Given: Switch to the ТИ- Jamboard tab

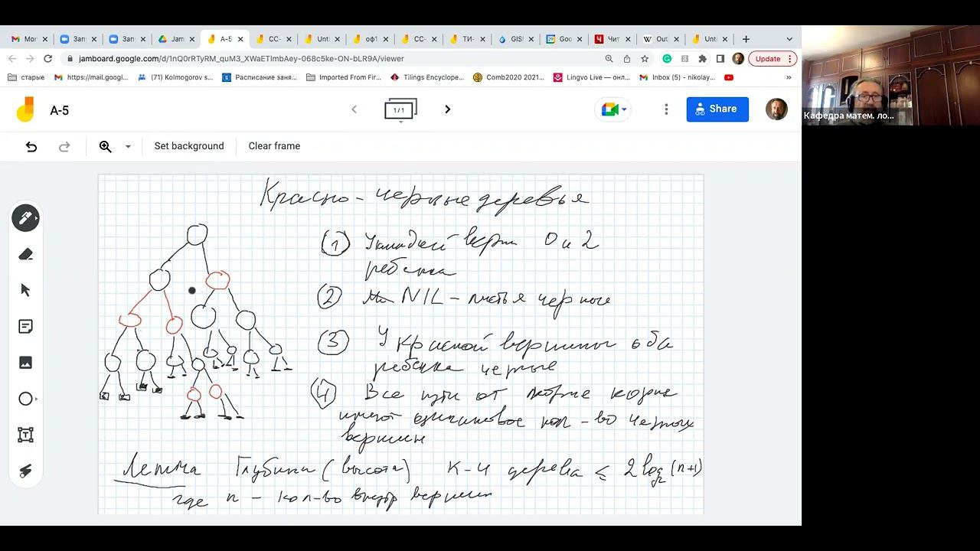Looking at the screenshot, I should (466, 39).
